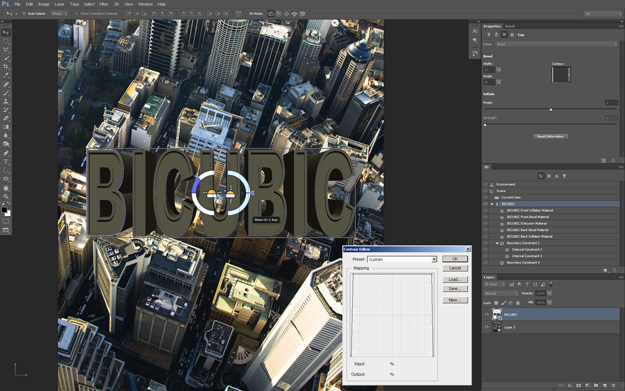
Task: Click the Inflate Angle slider handle
Action: point(551,110)
